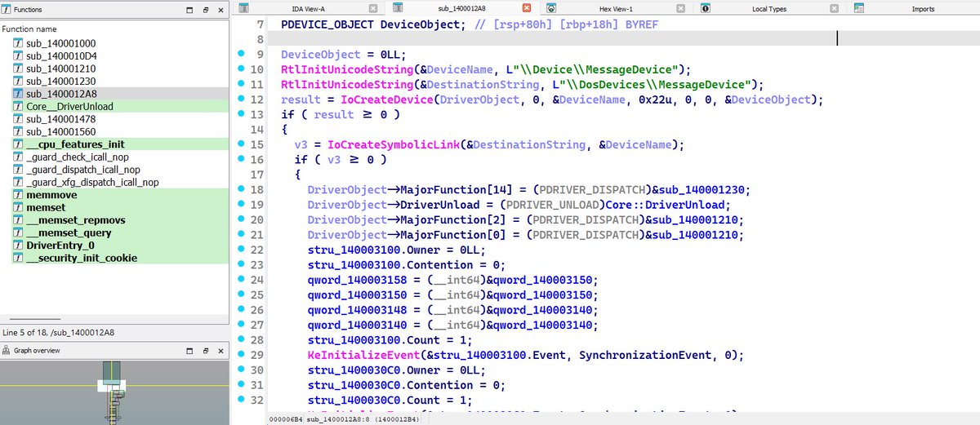Click the IDA View-A tab icon
The width and height of the screenshot is (980, 425).
click(x=245, y=8)
